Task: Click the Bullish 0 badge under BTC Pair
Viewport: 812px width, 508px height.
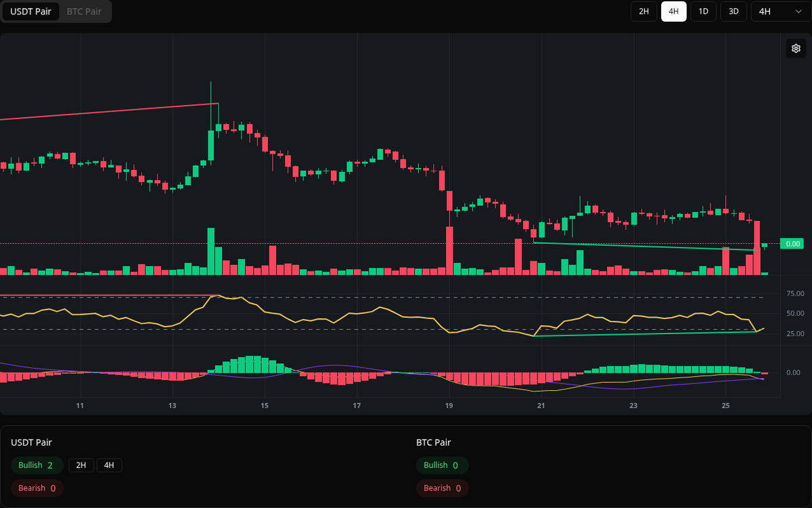Action: click(442, 465)
